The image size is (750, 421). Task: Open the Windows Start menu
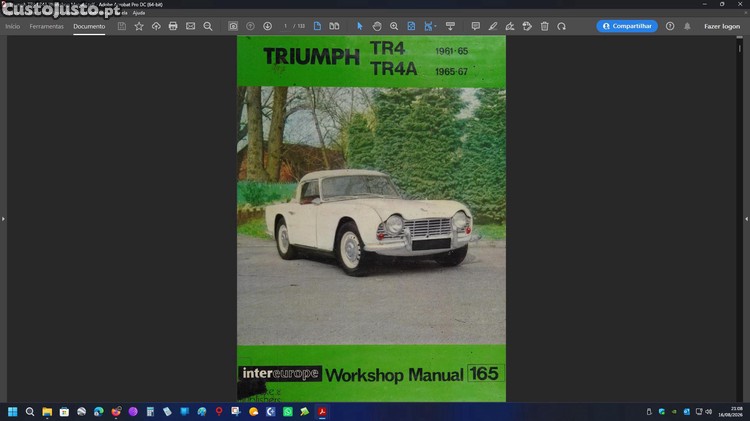[x=12, y=411]
